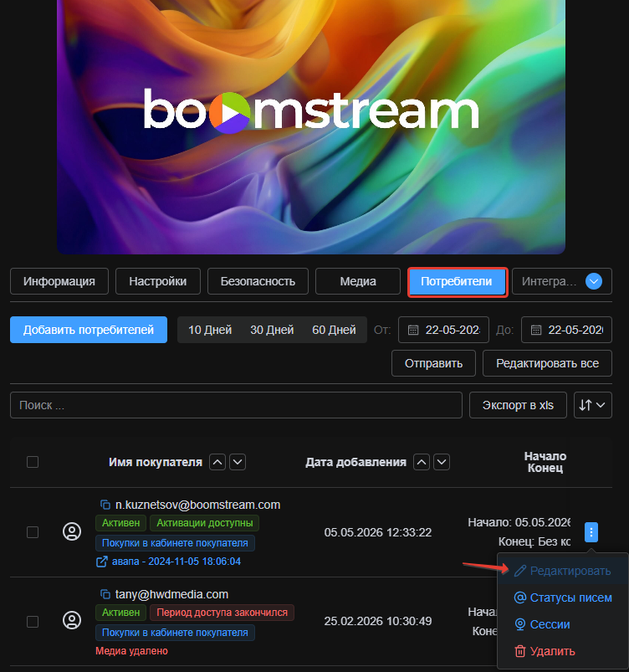The height and width of the screenshot is (672, 629).
Task: Go to the Безопасность tab
Action: pos(258,281)
